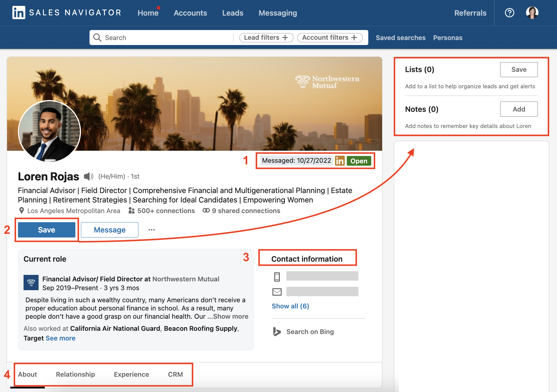
Task: Click the 500+ connections text
Action: tap(166, 211)
